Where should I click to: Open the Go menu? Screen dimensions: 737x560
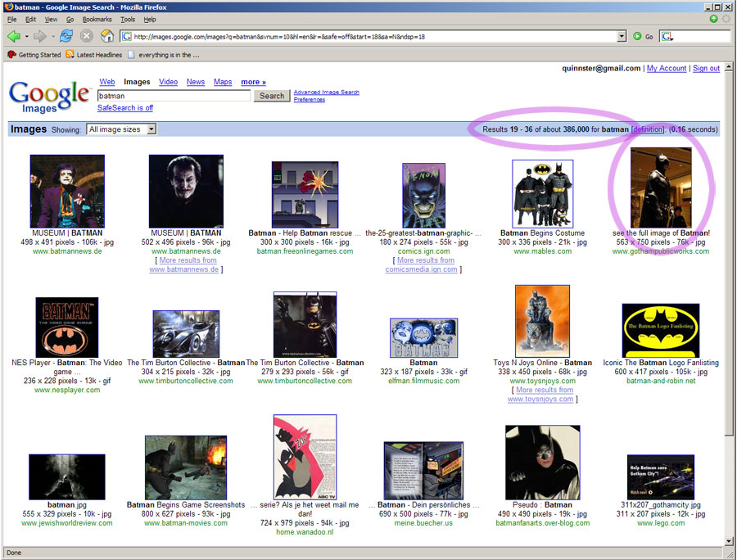coord(70,20)
